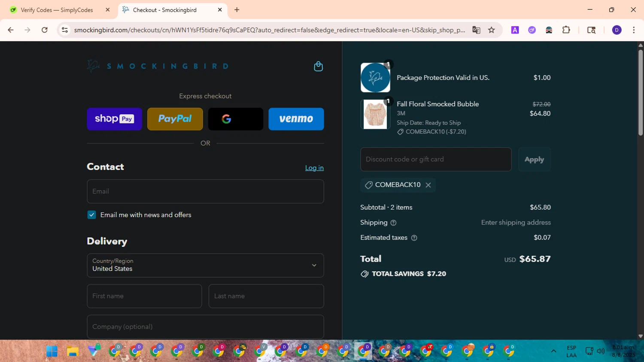644x362 pixels.
Task: Open Package Protection product thumbnail
Action: (375, 78)
